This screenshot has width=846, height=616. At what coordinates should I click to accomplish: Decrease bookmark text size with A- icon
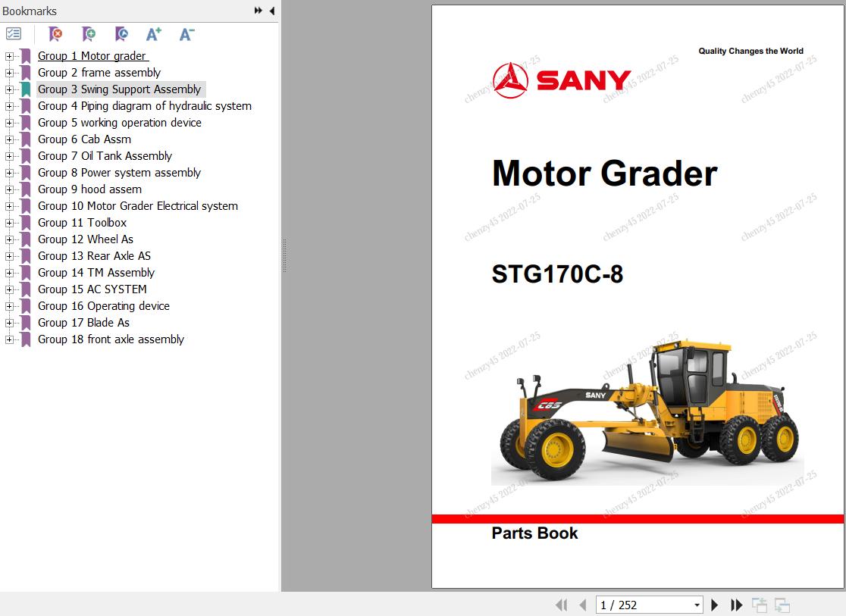(186, 33)
